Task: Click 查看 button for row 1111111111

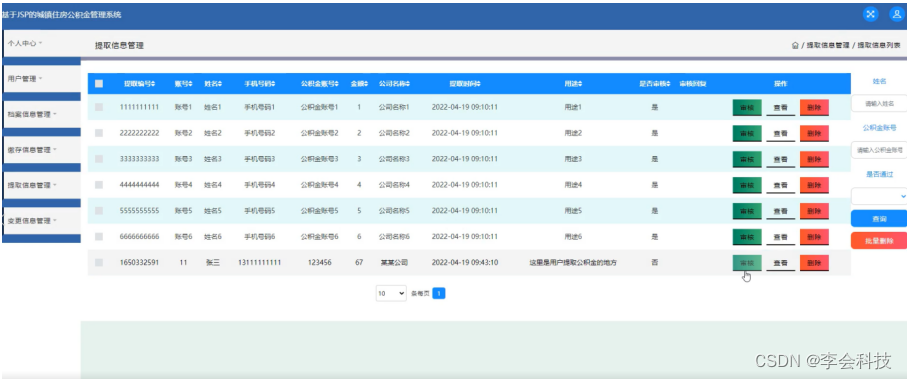Action: (x=780, y=108)
